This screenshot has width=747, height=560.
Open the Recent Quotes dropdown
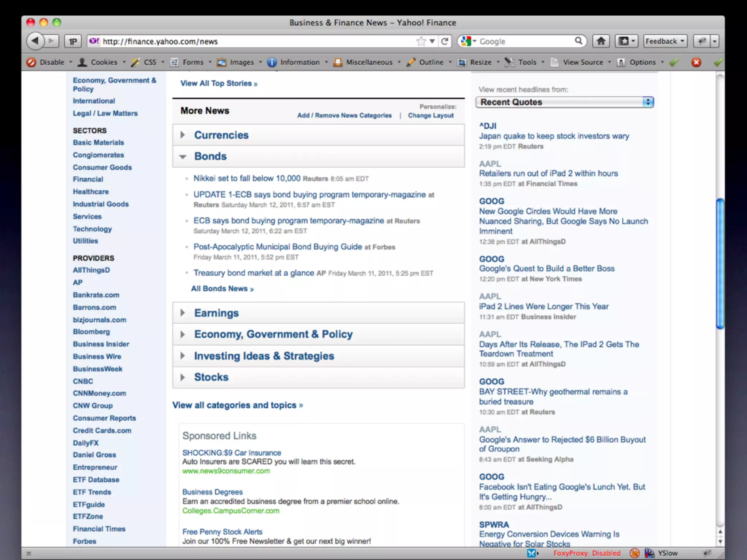tap(565, 102)
